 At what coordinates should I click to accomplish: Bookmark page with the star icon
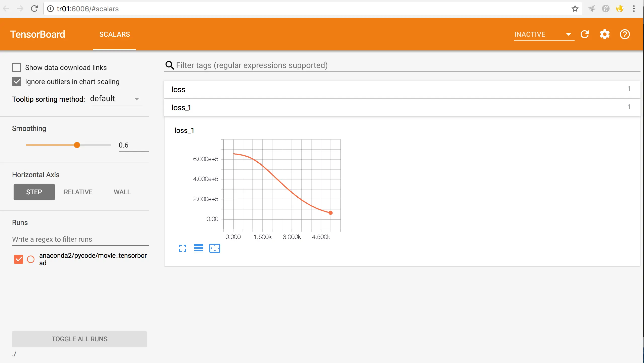[x=575, y=9]
